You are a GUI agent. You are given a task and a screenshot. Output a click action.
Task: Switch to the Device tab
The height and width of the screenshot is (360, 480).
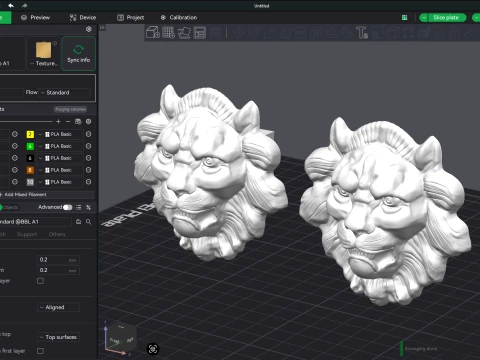tap(83, 17)
